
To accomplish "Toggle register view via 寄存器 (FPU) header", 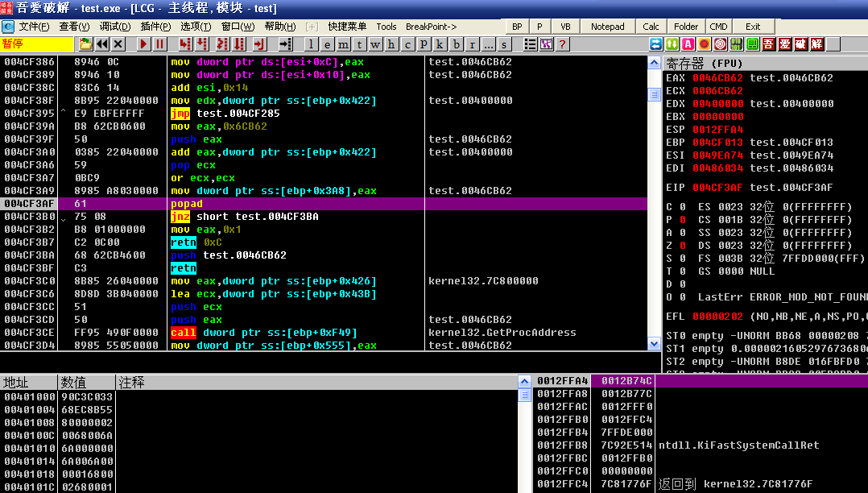I will 765,63.
